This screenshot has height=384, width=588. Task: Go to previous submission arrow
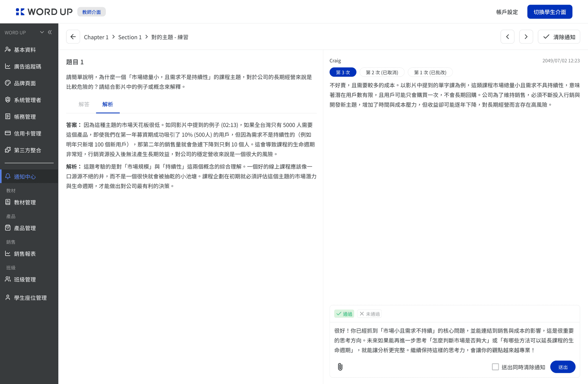[x=507, y=37]
